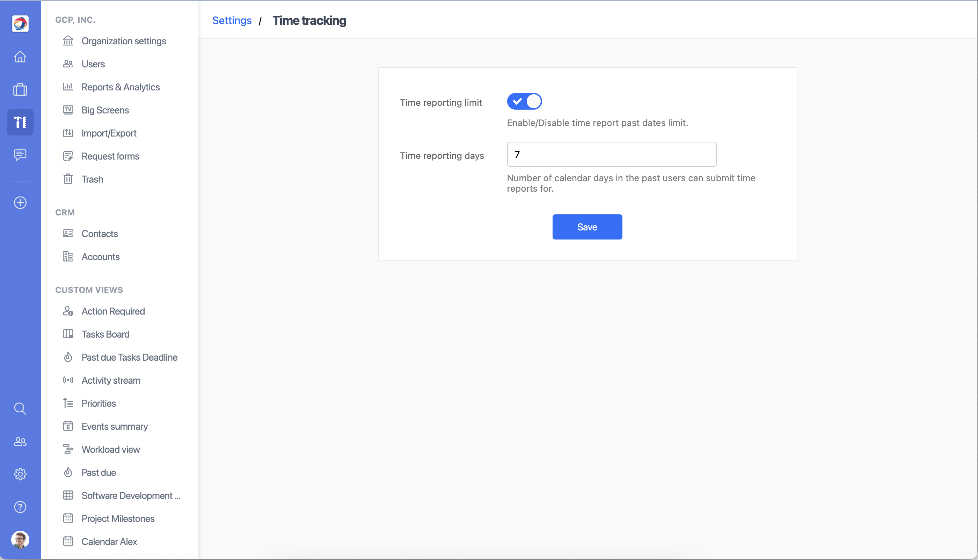Open Reports & Analytics
Viewport: 978px width, 560px height.
[x=121, y=87]
